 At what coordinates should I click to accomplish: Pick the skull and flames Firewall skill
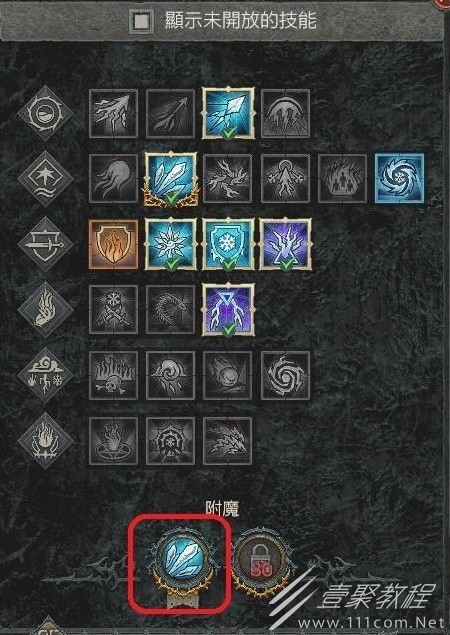click(113, 375)
